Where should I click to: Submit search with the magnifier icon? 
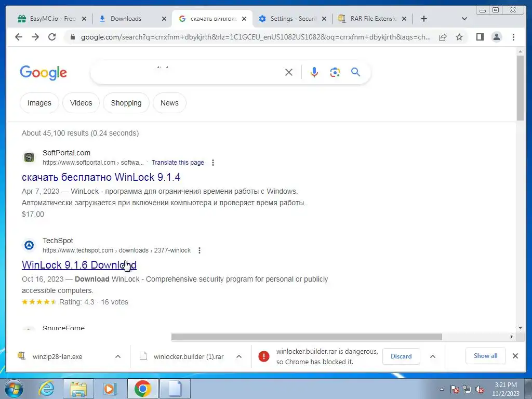pos(355,72)
